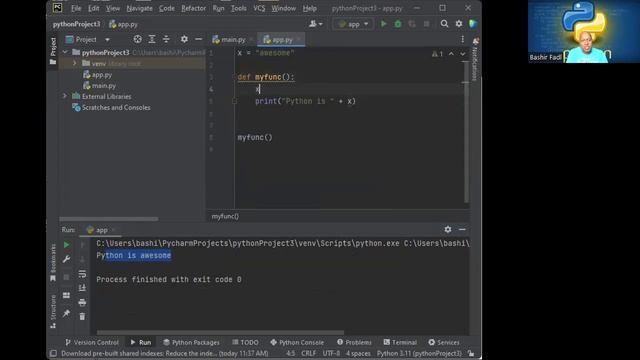
Task: Click the warnings indicator in editor
Action: [x=438, y=54]
